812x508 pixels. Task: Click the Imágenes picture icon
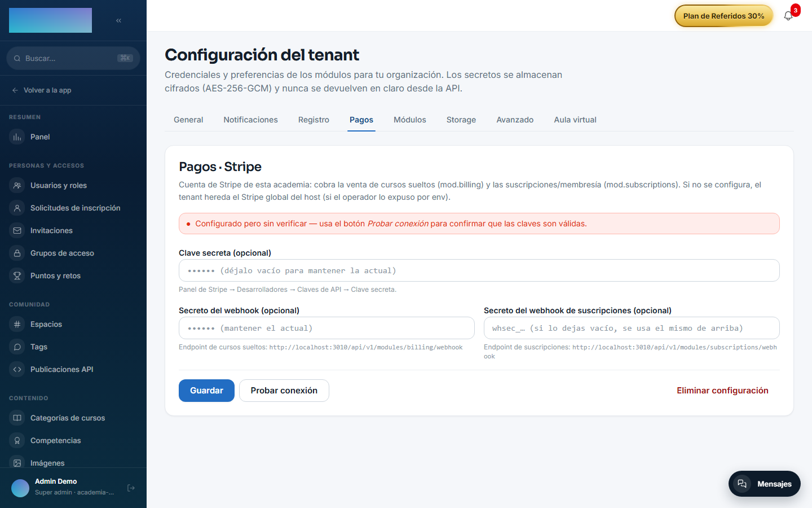click(x=17, y=463)
